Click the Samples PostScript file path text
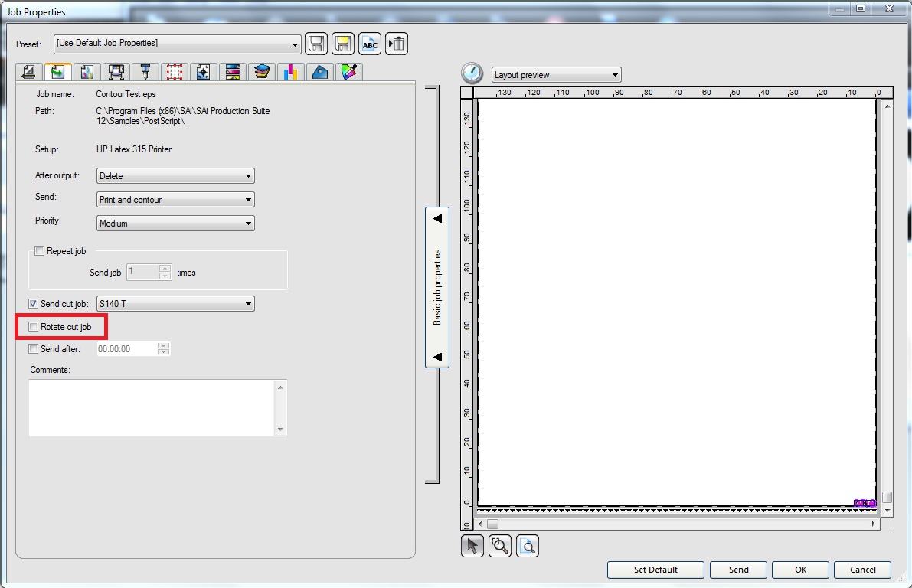The width and height of the screenshot is (912, 588). 183,116
